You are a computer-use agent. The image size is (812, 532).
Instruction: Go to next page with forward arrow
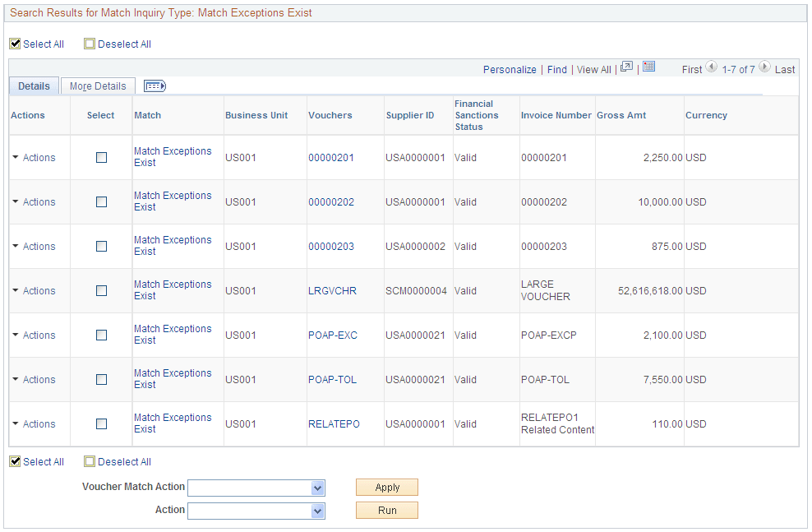pos(764,69)
